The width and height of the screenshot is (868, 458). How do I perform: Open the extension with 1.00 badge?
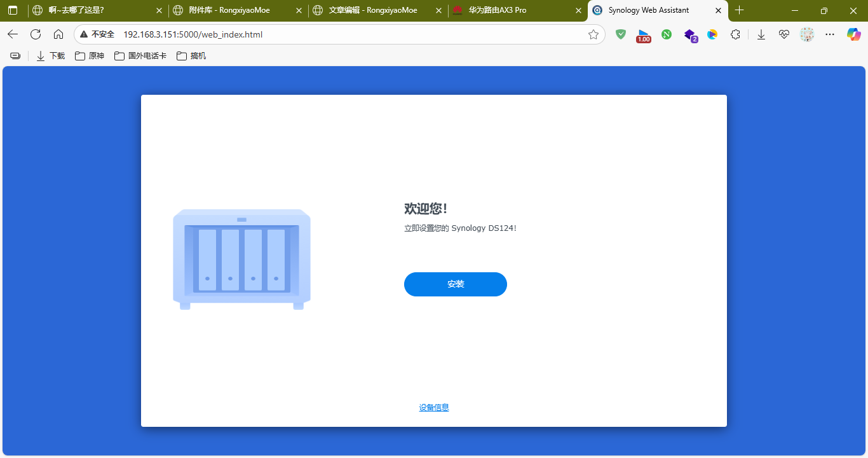[644, 35]
